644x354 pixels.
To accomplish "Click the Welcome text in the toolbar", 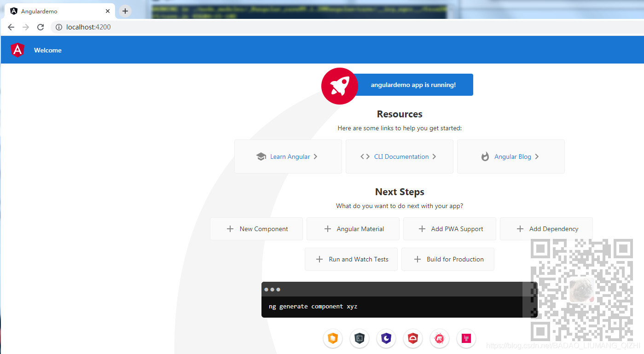I will point(48,50).
